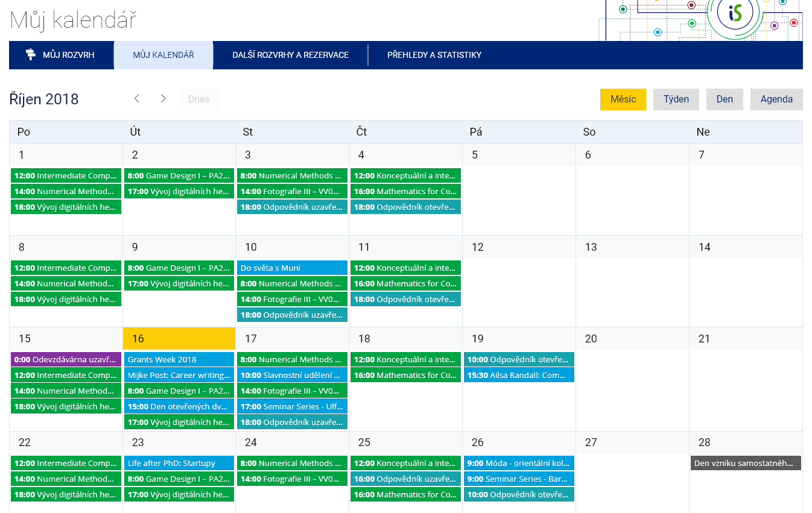The image size is (812, 513).
Task: Switch to Agenda view
Action: (776, 99)
